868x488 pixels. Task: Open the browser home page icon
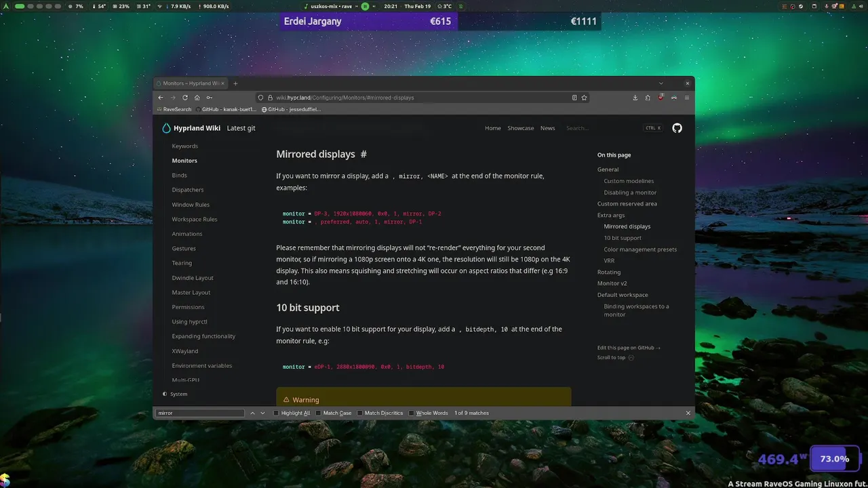tap(197, 98)
